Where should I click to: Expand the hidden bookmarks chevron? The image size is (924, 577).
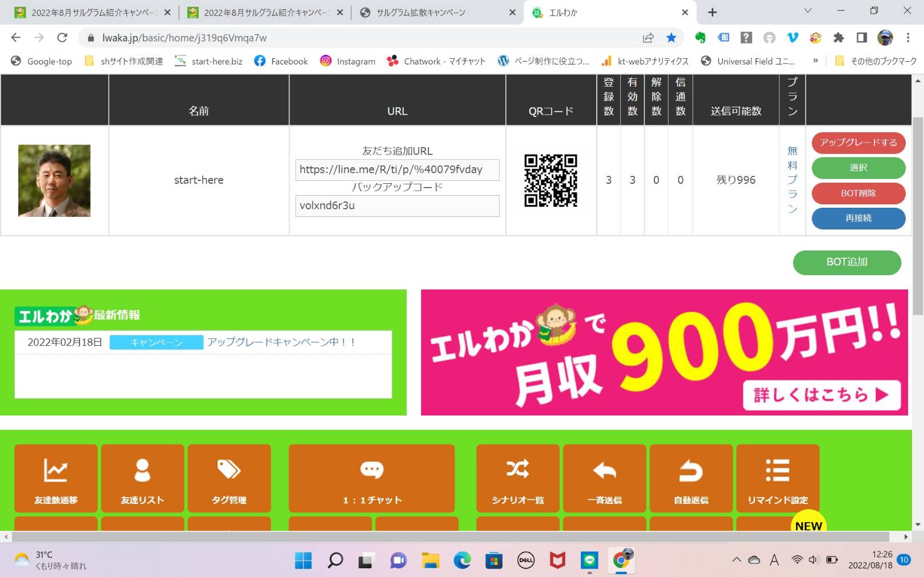[815, 60]
